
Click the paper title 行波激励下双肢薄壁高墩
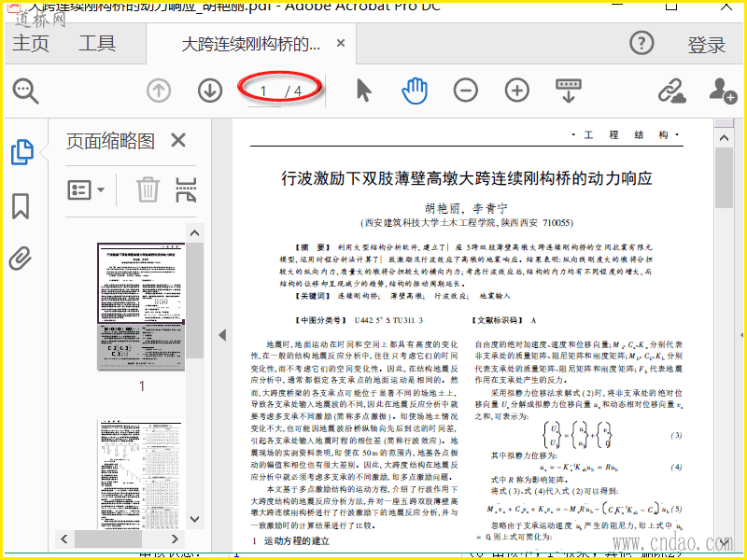pos(466,178)
